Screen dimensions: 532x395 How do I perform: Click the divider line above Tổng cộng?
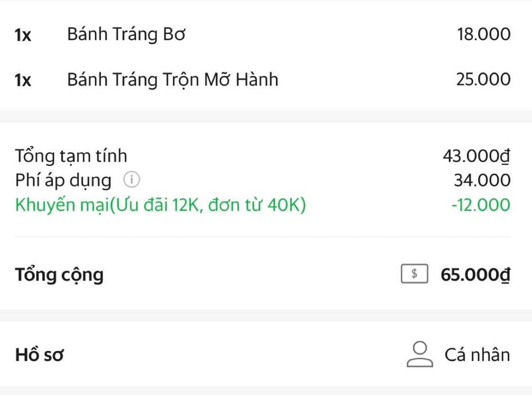262,237
